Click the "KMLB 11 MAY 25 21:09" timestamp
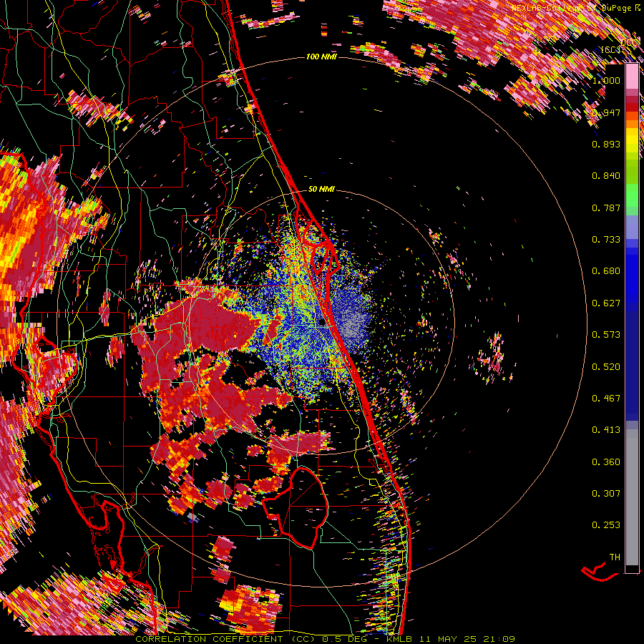This screenshot has height=644, width=644. click(x=451, y=639)
